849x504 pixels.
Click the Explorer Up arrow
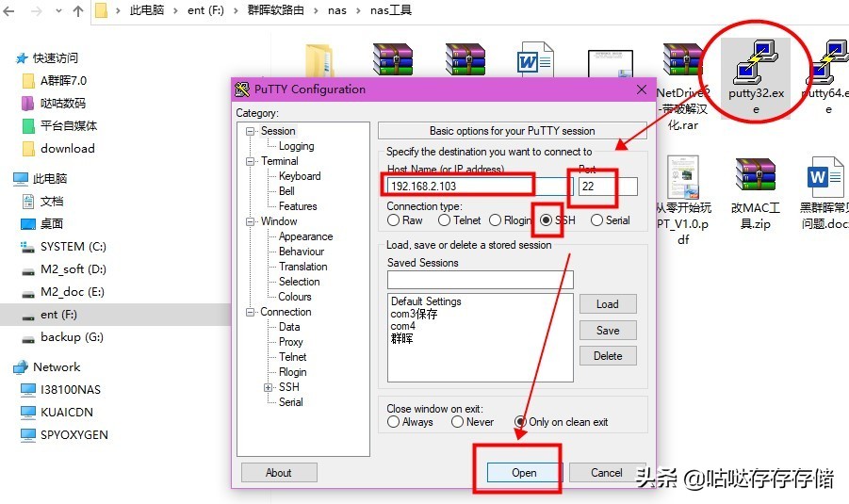[x=78, y=10]
